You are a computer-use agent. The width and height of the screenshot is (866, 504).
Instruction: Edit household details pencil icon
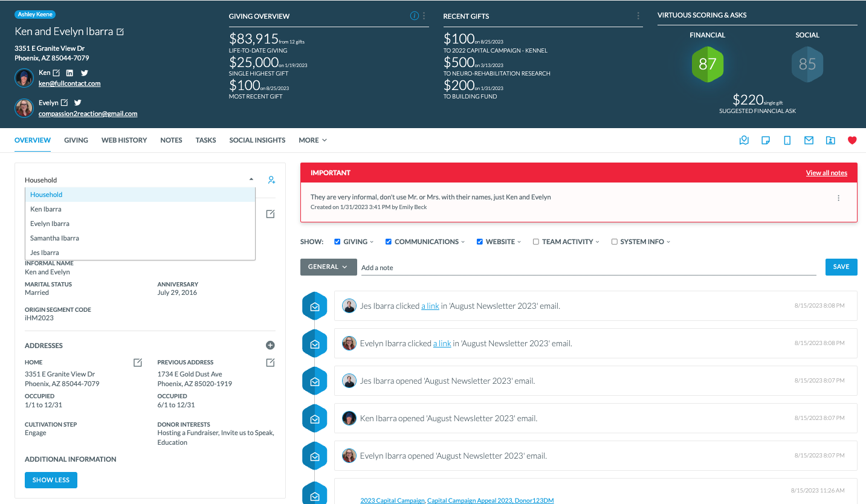pyautogui.click(x=270, y=214)
